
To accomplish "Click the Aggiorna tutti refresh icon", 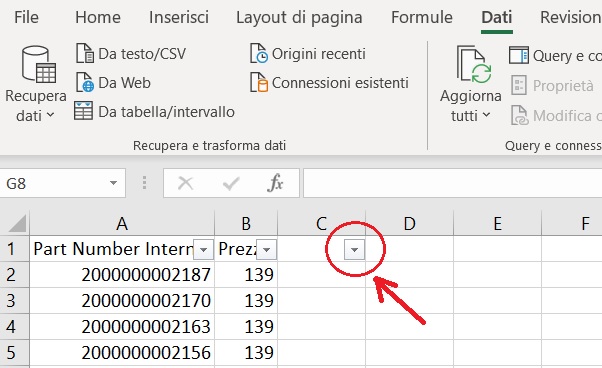I will 471,64.
